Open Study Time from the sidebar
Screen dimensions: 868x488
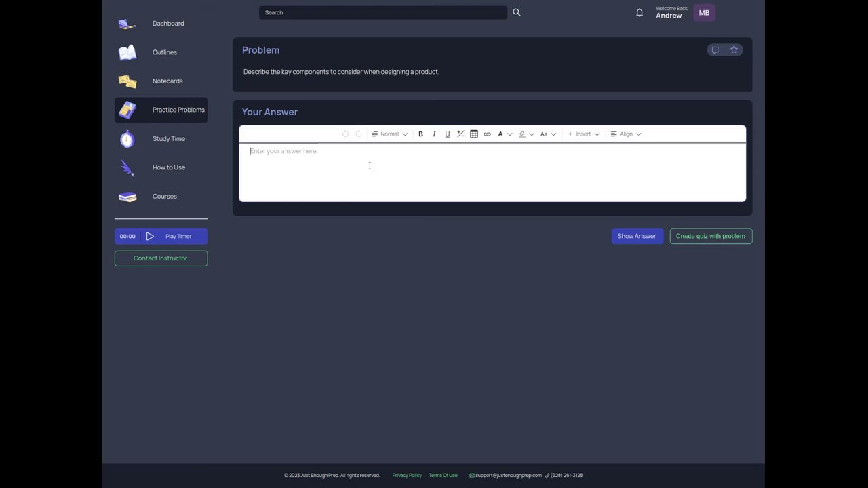pos(161,139)
